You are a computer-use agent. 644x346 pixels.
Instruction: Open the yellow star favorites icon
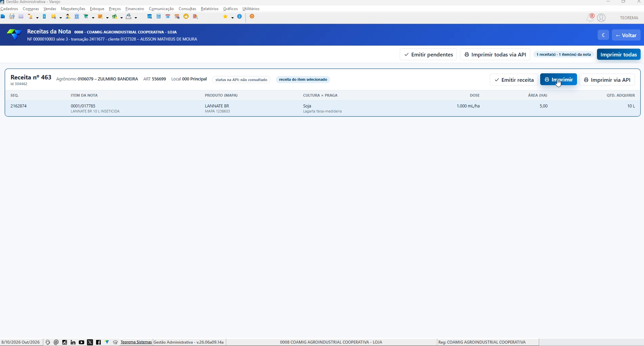225,17
